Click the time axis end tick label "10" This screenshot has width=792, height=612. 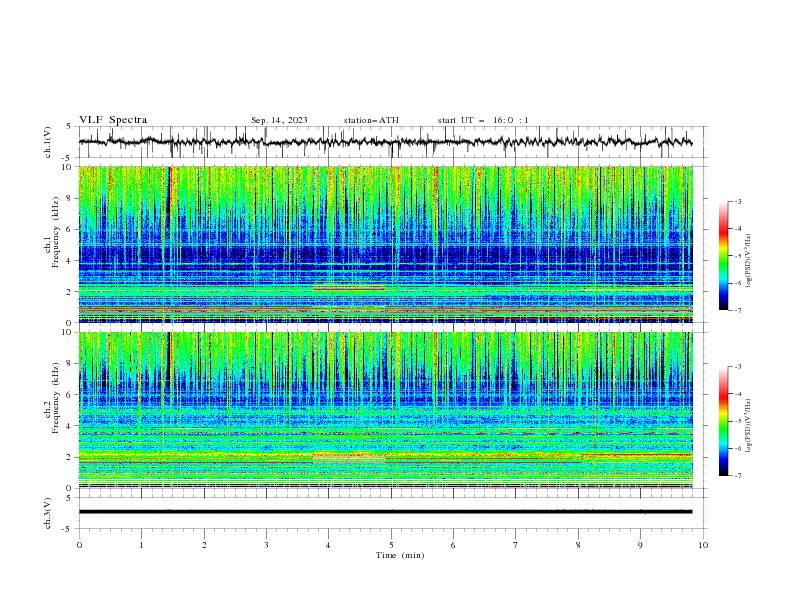(703, 545)
